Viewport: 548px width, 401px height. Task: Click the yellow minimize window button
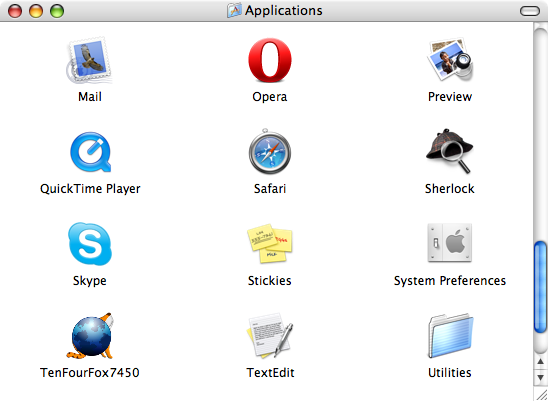36,11
